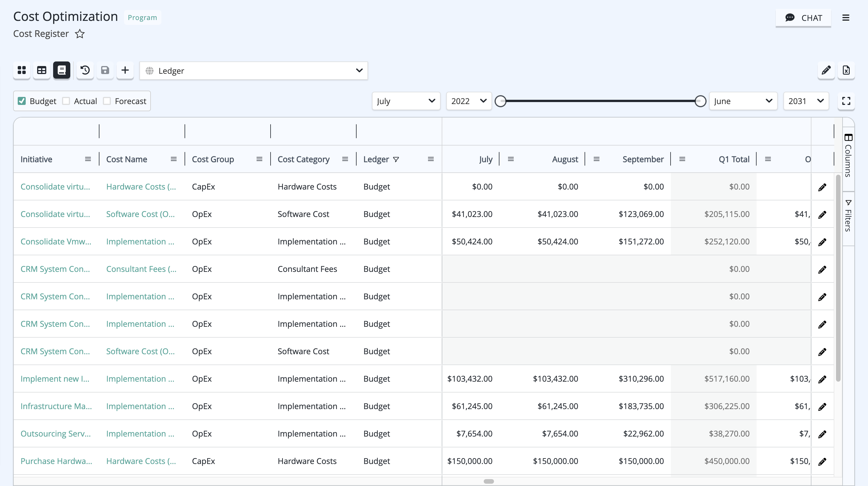Select the $151,272.00 September cell
This screenshot has width=868, height=486.
(641, 242)
